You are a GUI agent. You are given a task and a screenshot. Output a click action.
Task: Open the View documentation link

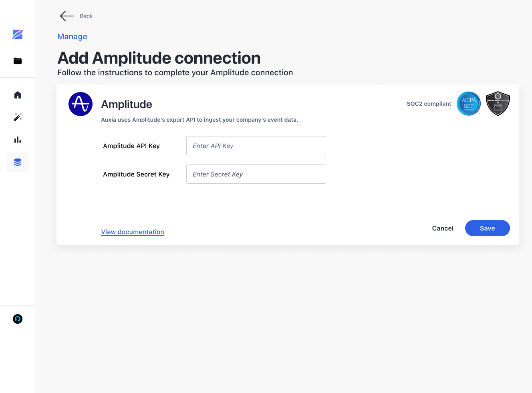(x=133, y=232)
